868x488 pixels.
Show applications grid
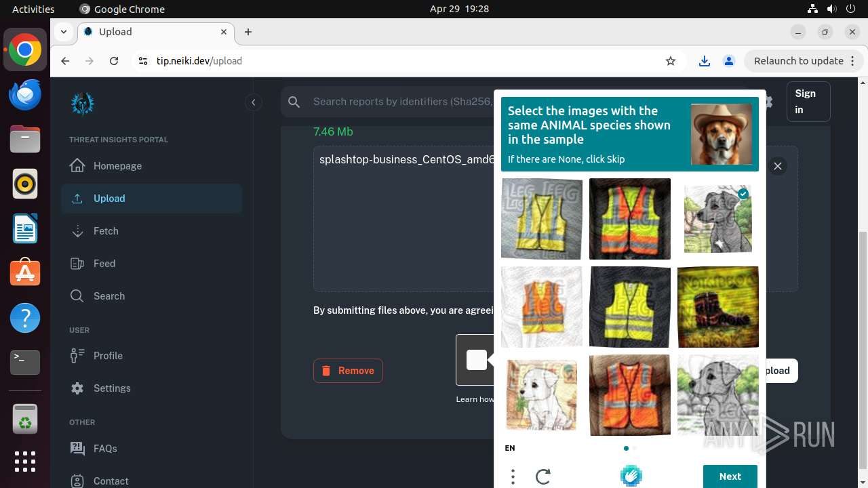[25, 462]
